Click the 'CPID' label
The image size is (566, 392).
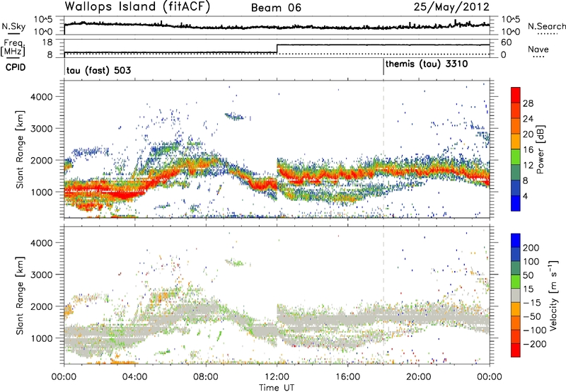[16, 67]
